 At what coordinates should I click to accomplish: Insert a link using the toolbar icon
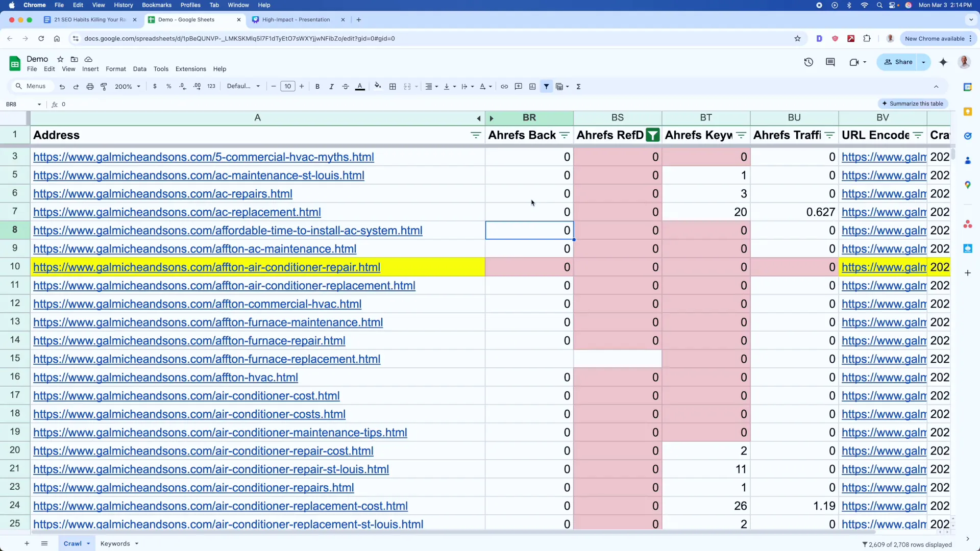[505, 86]
